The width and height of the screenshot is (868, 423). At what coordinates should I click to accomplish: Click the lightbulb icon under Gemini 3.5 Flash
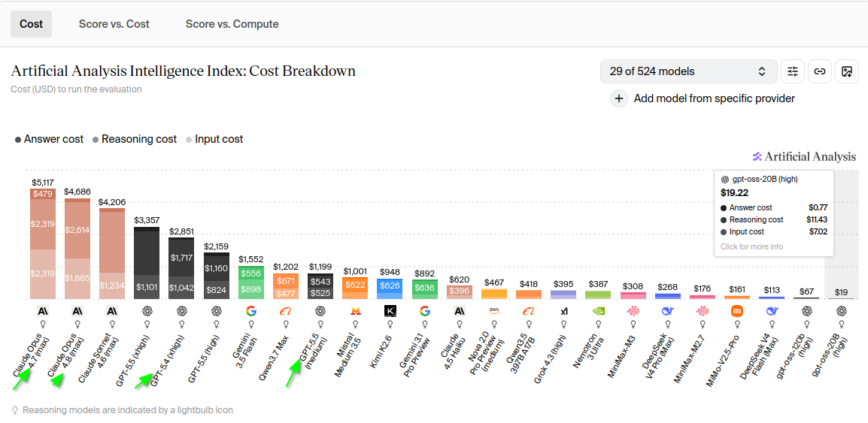[250, 325]
